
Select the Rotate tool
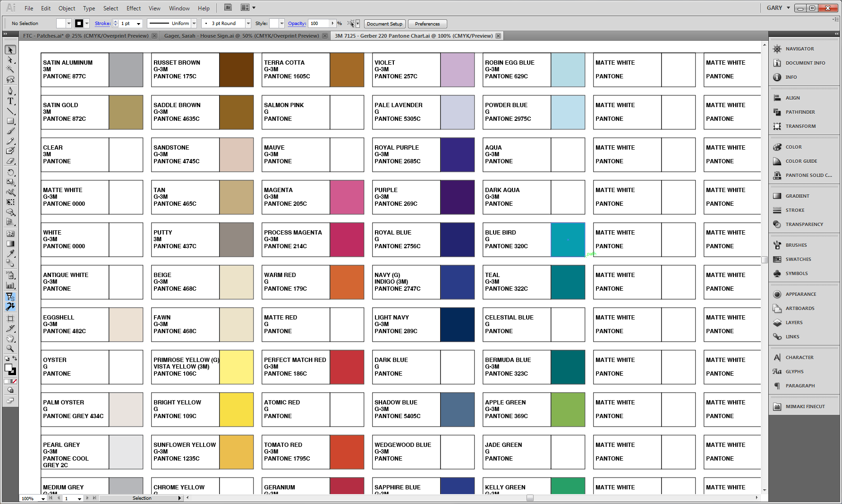pyautogui.click(x=10, y=172)
